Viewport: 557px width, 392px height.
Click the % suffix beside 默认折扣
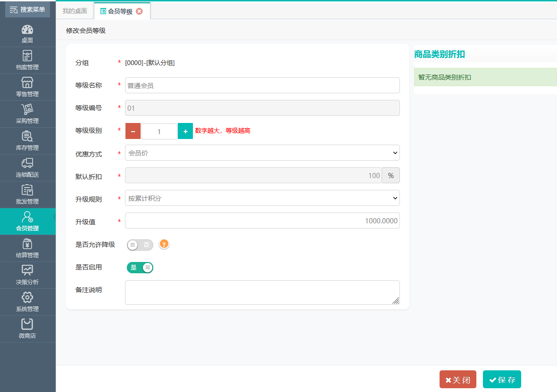pos(391,176)
